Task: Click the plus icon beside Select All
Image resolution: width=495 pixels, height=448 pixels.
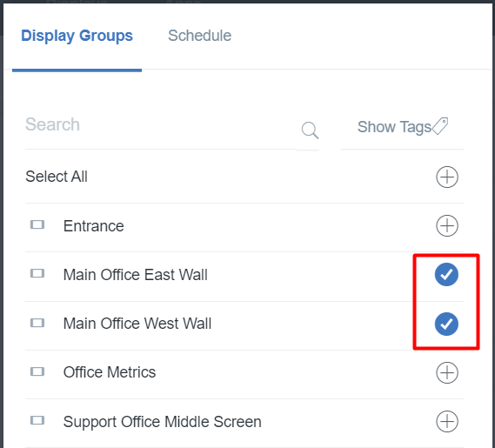Action: [x=447, y=177]
